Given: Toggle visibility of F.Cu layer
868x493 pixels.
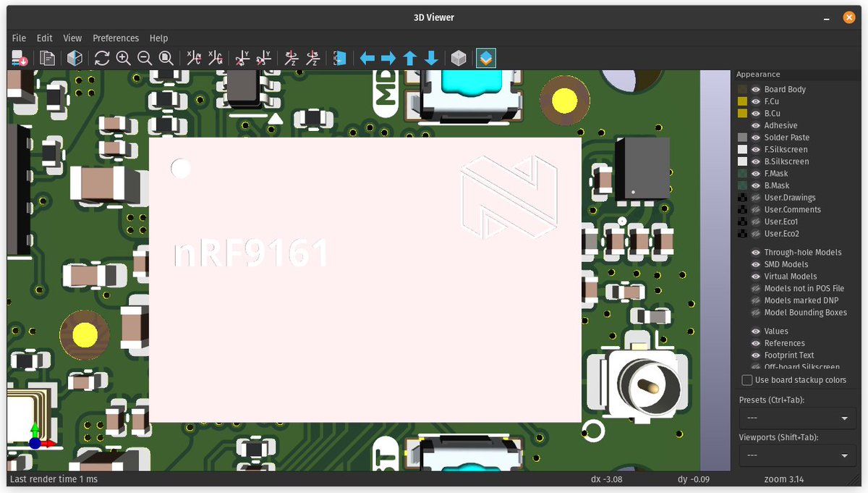Looking at the screenshot, I should (755, 101).
